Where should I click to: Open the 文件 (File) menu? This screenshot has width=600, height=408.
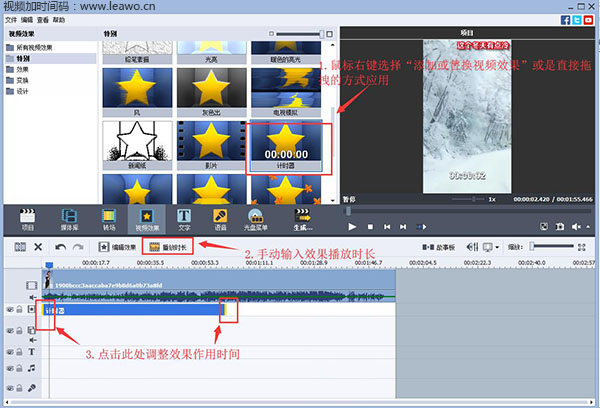(x=11, y=20)
